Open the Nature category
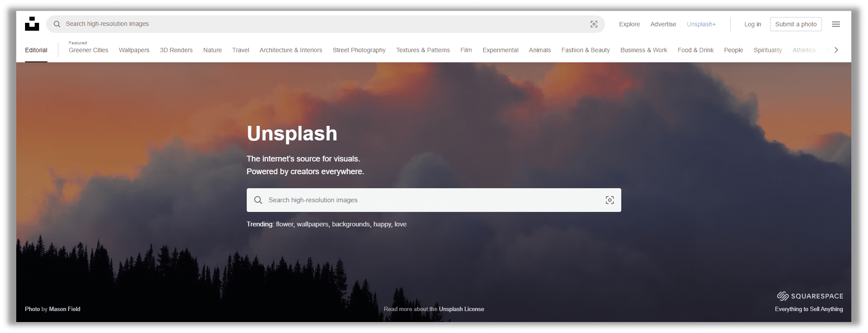Screen dimensions: 868x333 (x=212, y=50)
